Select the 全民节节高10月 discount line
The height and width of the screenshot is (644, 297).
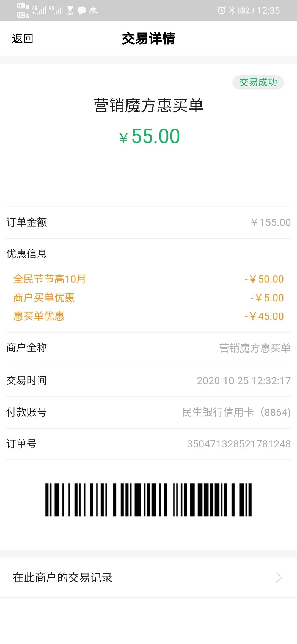tap(148, 279)
